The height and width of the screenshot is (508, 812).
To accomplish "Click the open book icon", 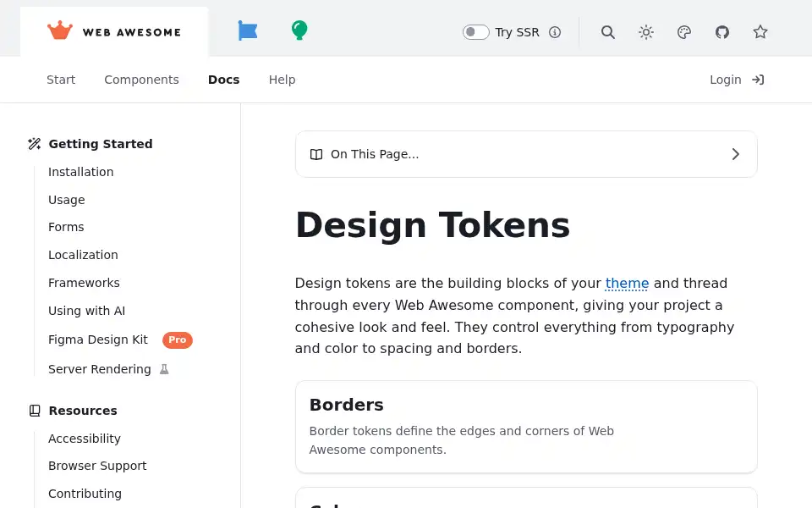I will tap(315, 154).
